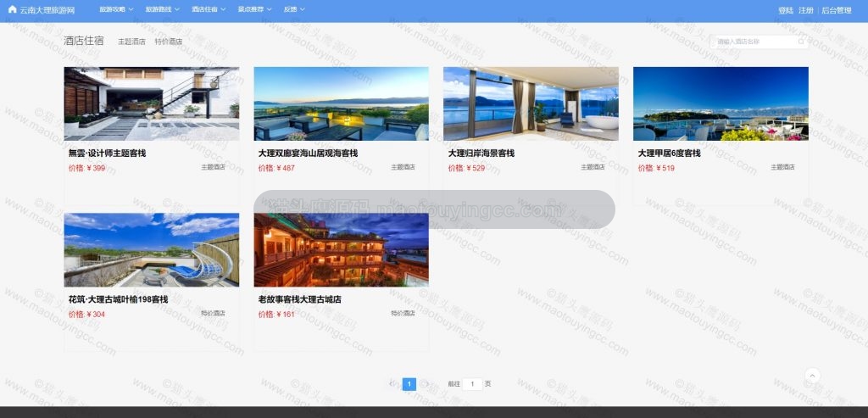This screenshot has height=418, width=868.
Task: Click 主题酒店 tag on 大理甲居6度客栈 card
Action: click(782, 167)
